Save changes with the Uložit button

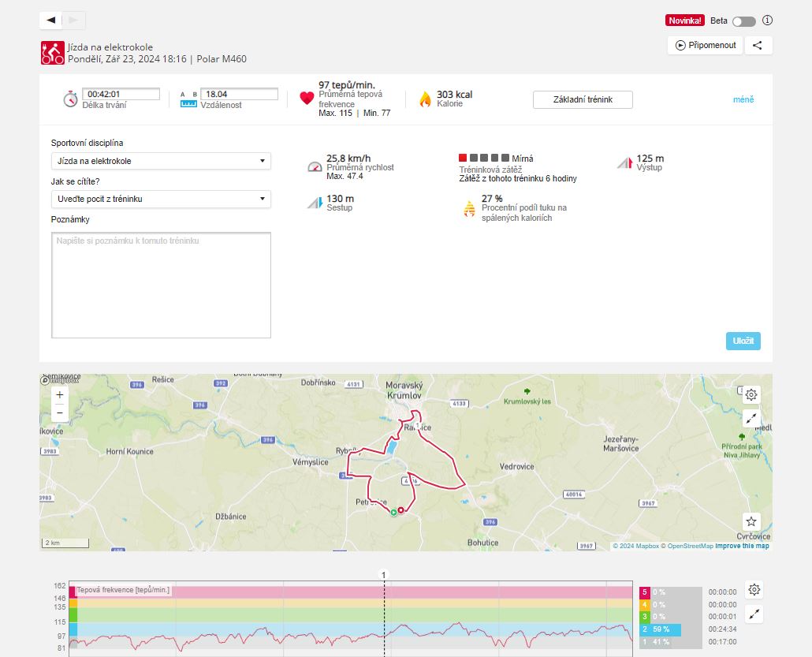point(743,341)
